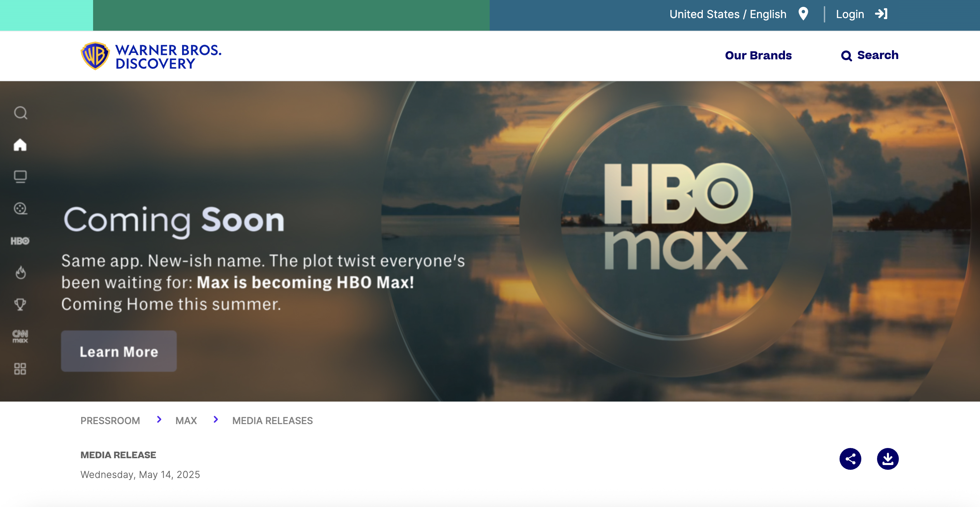
Task: Click the Learn More button
Action: point(119,351)
